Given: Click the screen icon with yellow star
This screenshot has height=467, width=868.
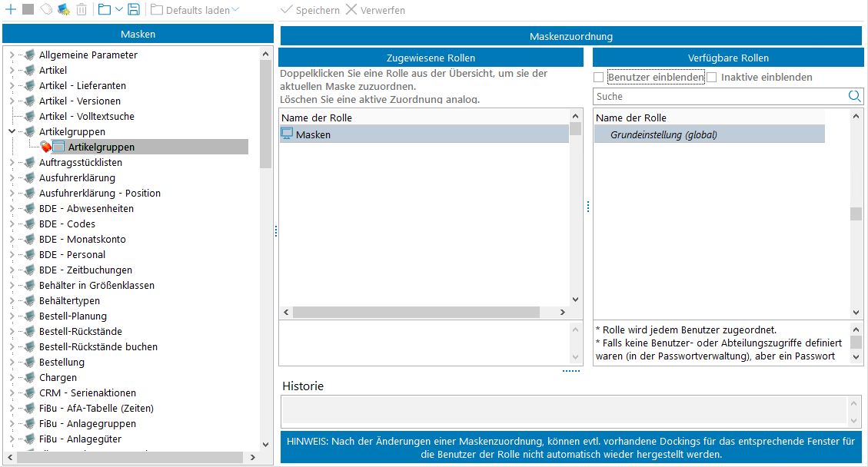Looking at the screenshot, I should (64, 10).
